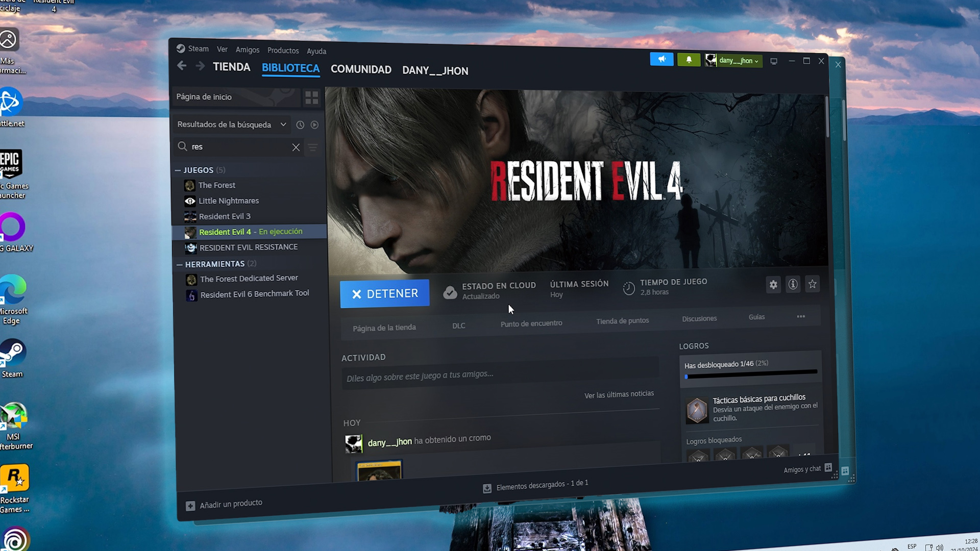Collapse the JUEGOS category
The width and height of the screenshot is (980, 551).
[178, 170]
